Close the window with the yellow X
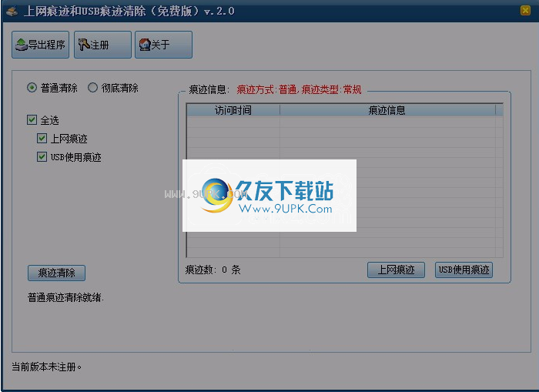The width and height of the screenshot is (539, 392). coord(525,11)
